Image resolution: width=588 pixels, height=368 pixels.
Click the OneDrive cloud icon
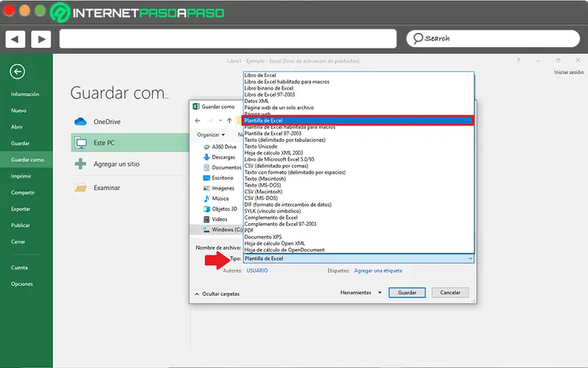click(x=80, y=121)
